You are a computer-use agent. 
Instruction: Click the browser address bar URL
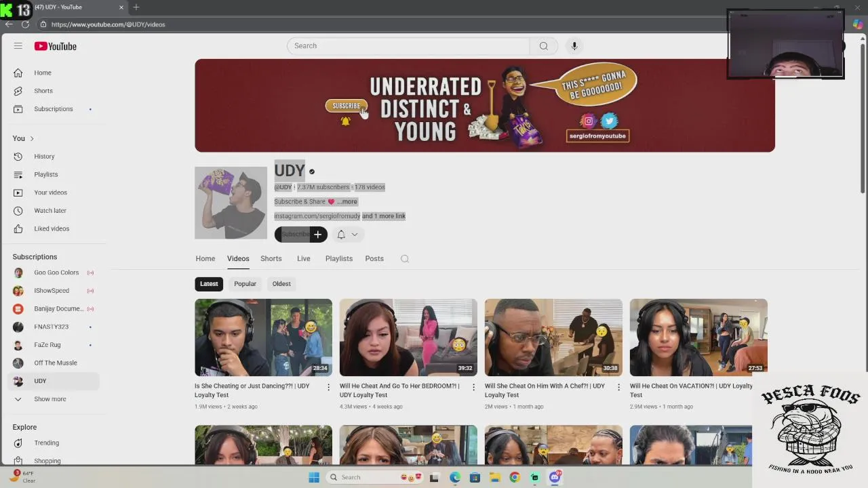(108, 24)
